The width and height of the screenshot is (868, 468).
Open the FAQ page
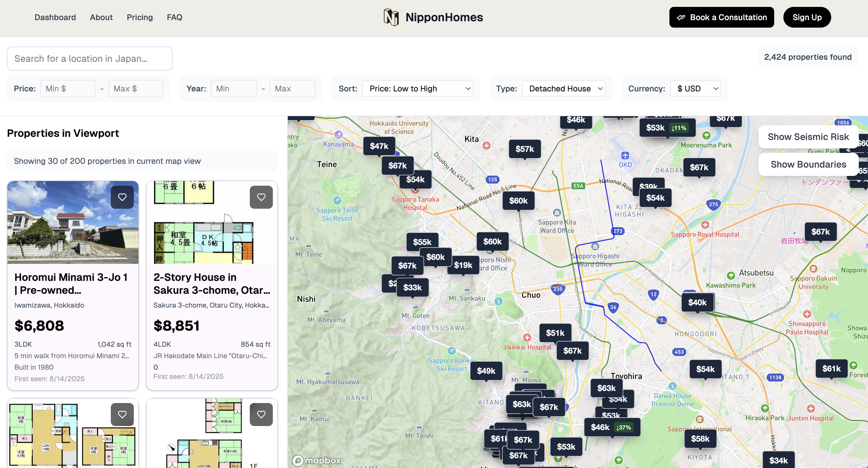(174, 17)
